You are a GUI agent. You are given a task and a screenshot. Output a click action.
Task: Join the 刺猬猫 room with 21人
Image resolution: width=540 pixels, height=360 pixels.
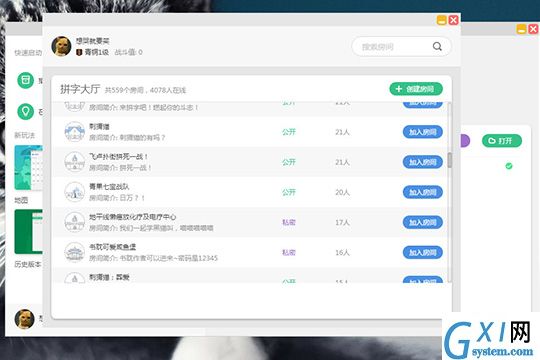coord(423,132)
